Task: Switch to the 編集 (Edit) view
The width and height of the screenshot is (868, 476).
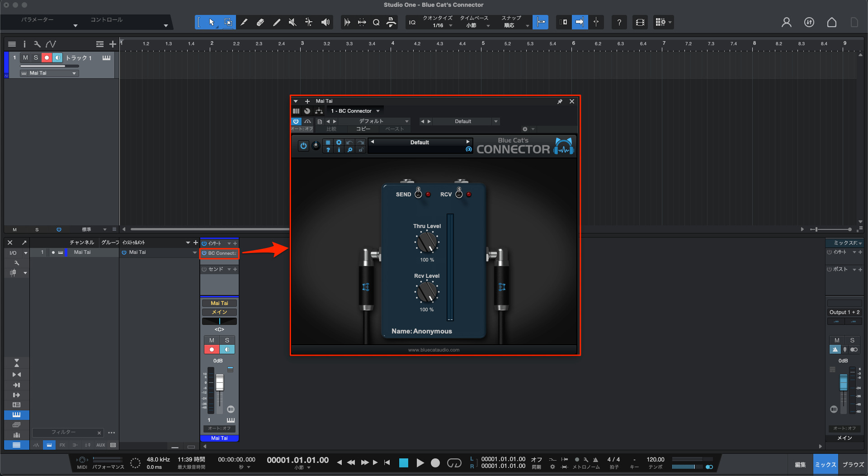Action: click(800, 465)
